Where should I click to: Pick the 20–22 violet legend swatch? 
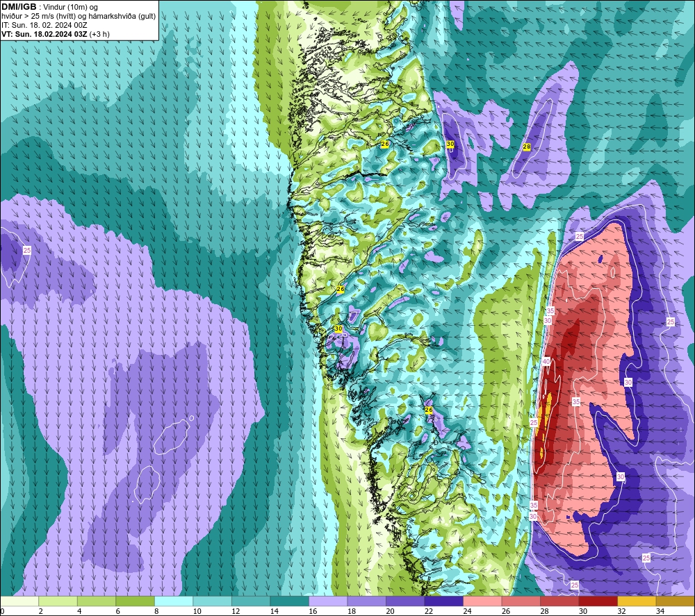405,601
